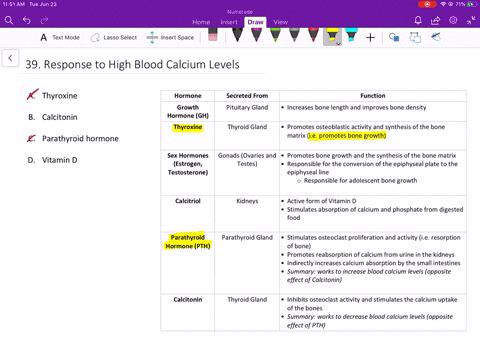
Task: Open the notifications bell
Action: (418, 21)
